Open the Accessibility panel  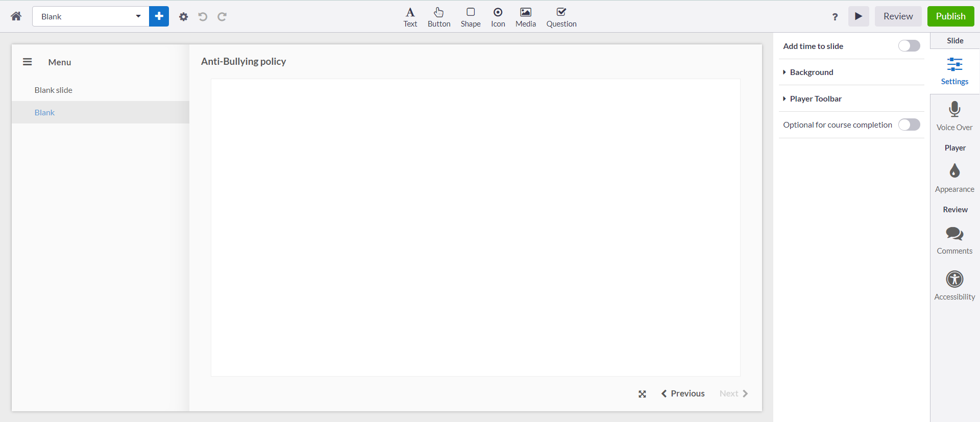pyautogui.click(x=954, y=286)
